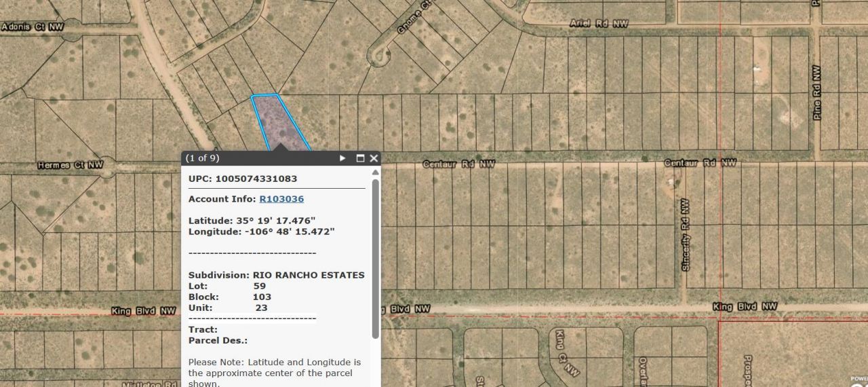Close the parcel info popup
This screenshot has width=868, height=387.
374,158
